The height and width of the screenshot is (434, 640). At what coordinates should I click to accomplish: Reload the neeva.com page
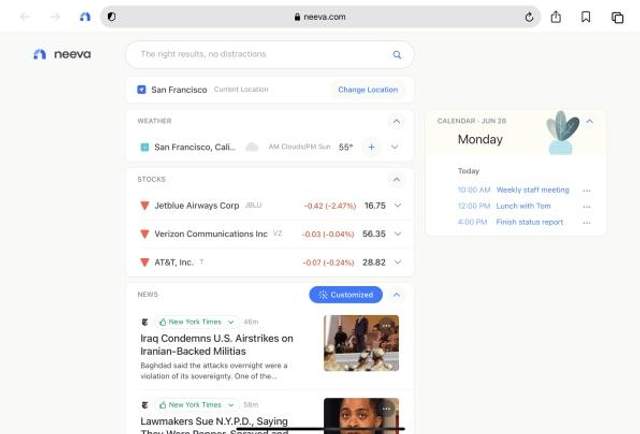click(529, 17)
